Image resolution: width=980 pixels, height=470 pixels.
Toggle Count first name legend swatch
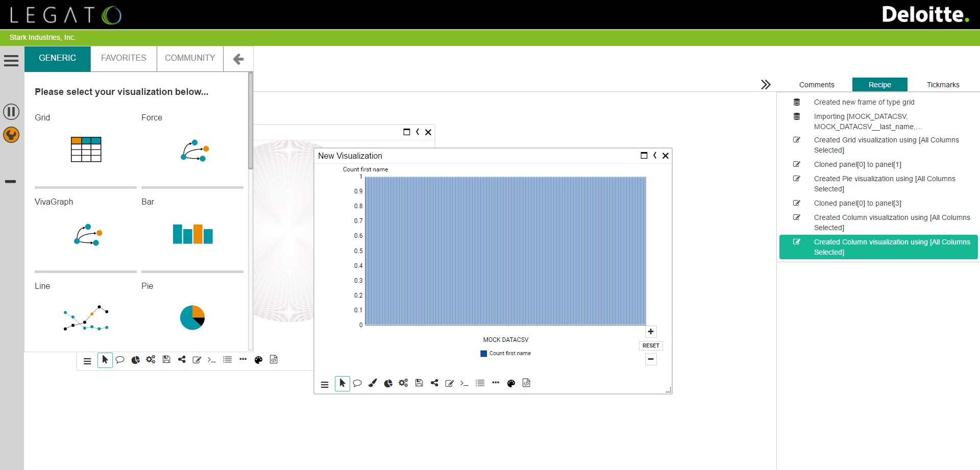[x=484, y=353]
